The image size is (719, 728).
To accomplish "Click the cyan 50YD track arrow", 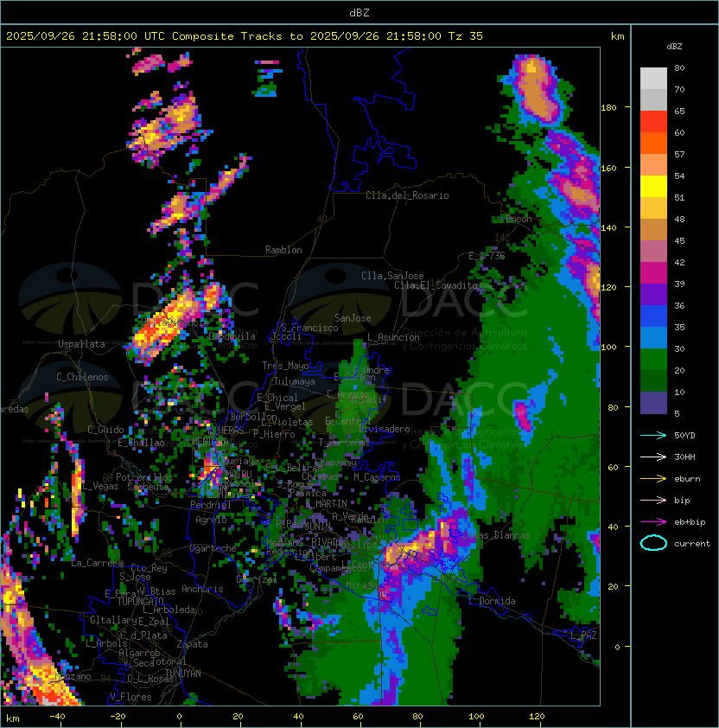I will (x=653, y=436).
